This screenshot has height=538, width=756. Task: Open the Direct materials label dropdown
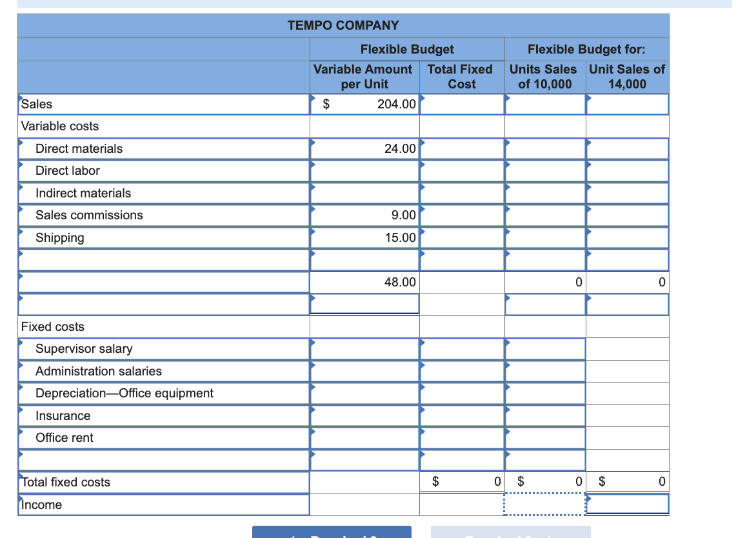tap(164, 148)
